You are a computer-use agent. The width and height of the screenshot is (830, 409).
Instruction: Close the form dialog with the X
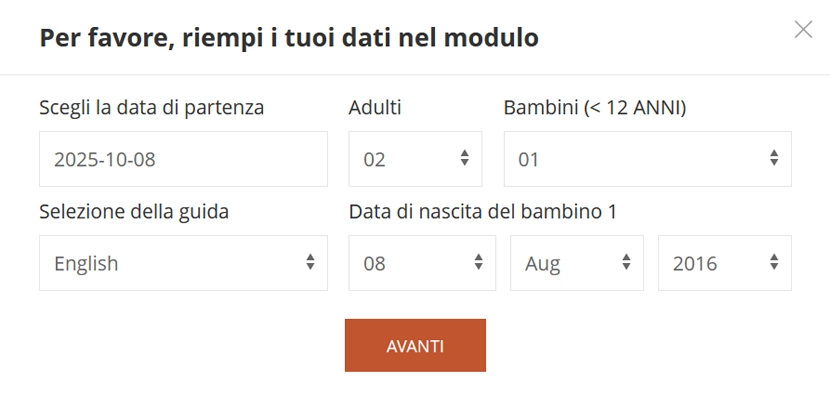803,30
